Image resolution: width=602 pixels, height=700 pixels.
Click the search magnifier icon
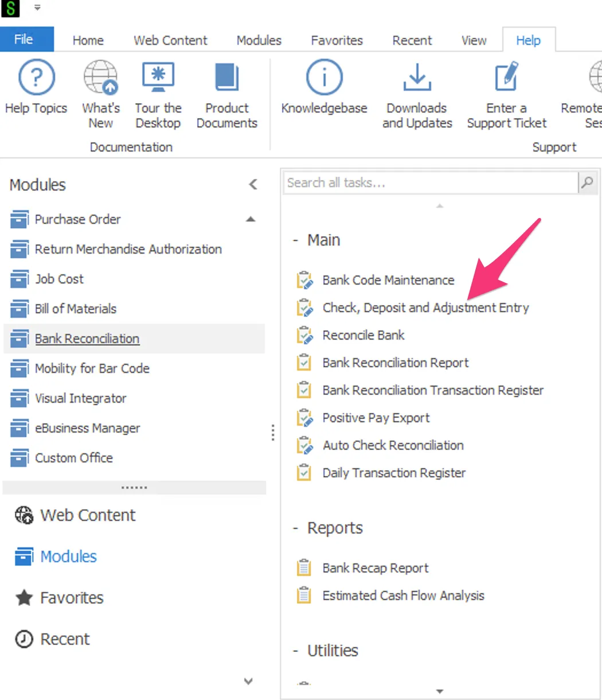pyautogui.click(x=587, y=183)
